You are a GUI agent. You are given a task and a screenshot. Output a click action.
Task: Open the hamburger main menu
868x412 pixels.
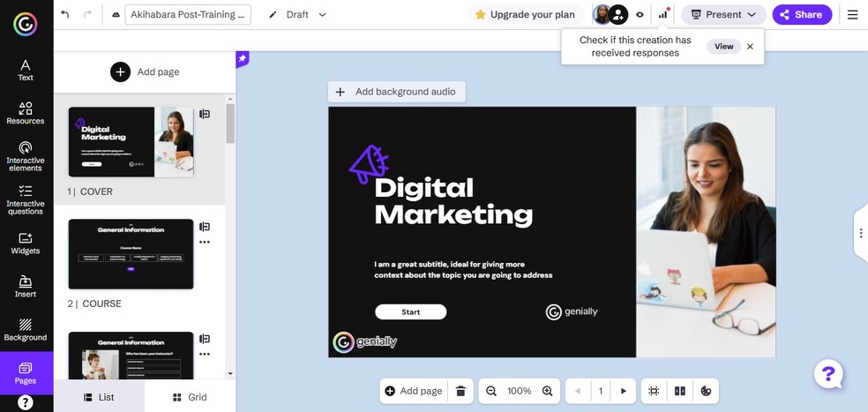[852, 15]
